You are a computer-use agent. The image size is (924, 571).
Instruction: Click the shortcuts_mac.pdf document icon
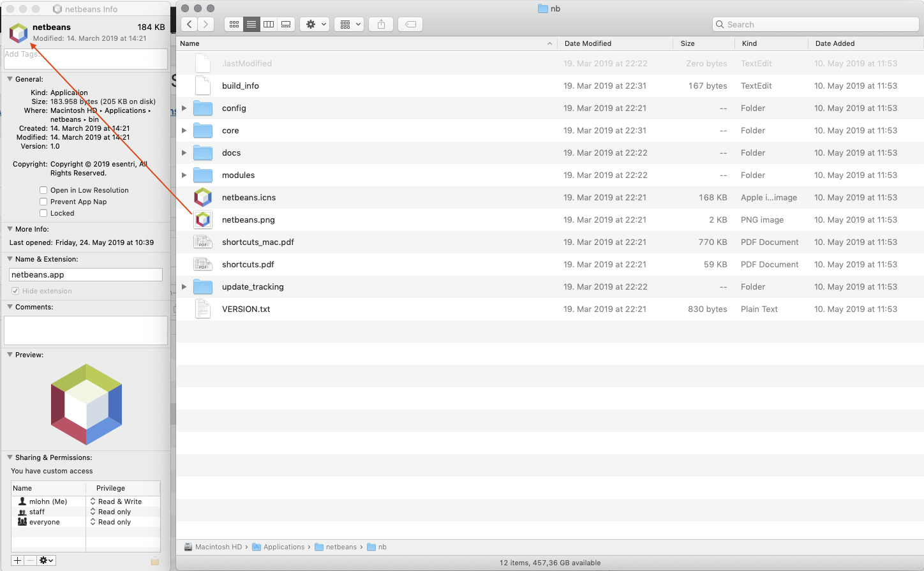(x=203, y=242)
